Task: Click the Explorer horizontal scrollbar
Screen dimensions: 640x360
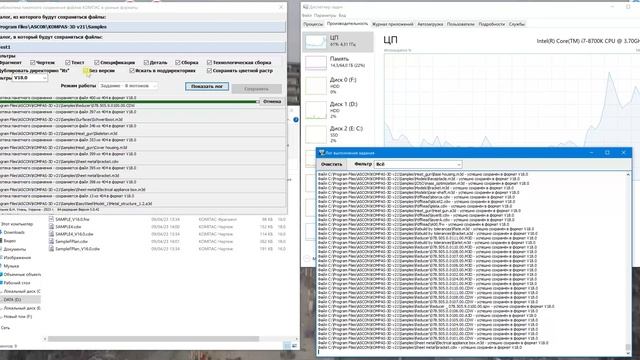Action: pos(153,339)
